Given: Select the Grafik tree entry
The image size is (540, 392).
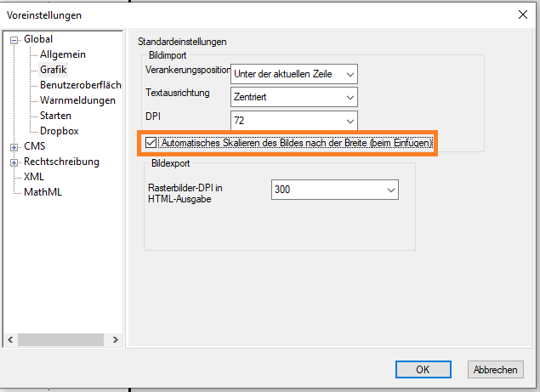Looking at the screenshot, I should pyautogui.click(x=53, y=70).
